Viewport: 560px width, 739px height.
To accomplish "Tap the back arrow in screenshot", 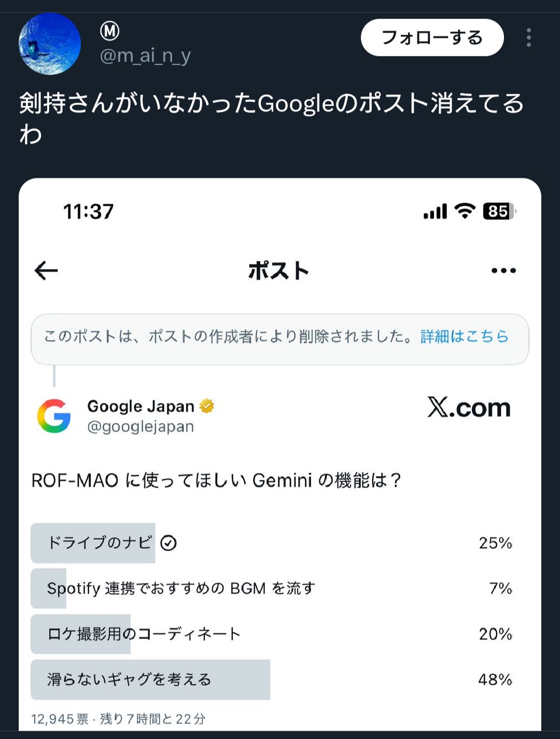I will [x=46, y=271].
